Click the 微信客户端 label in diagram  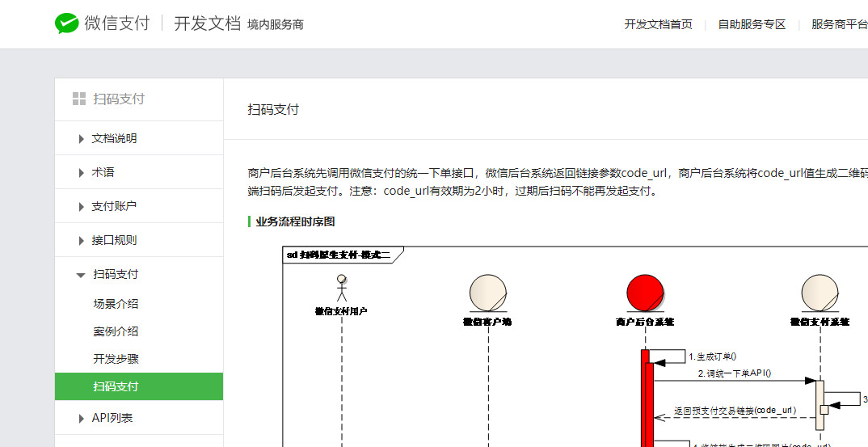point(487,321)
